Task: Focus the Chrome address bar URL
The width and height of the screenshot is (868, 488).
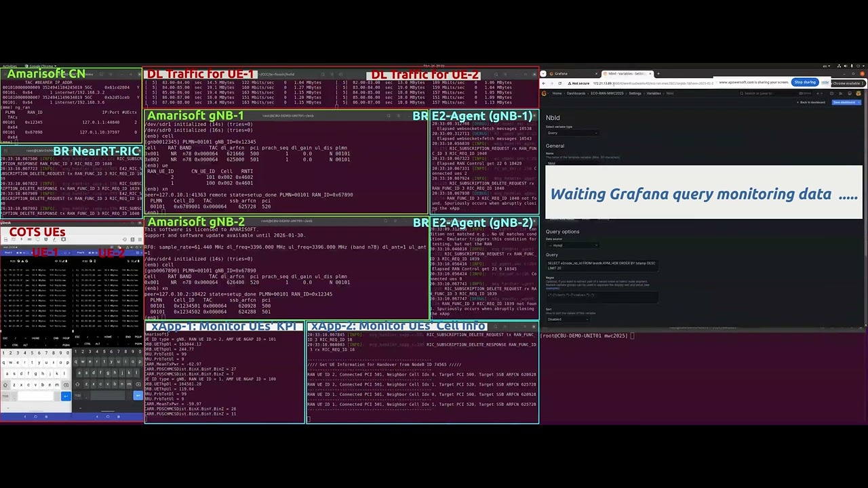Action: [x=652, y=83]
